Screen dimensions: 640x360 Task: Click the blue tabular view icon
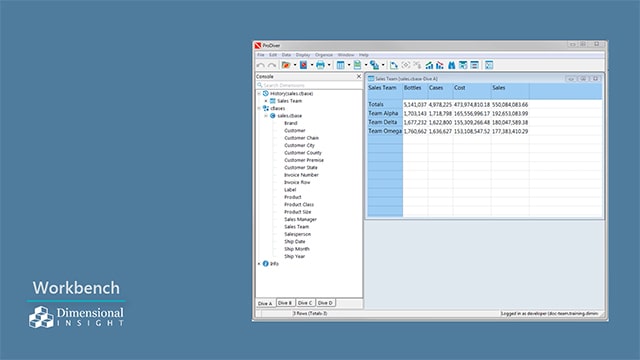(340, 65)
